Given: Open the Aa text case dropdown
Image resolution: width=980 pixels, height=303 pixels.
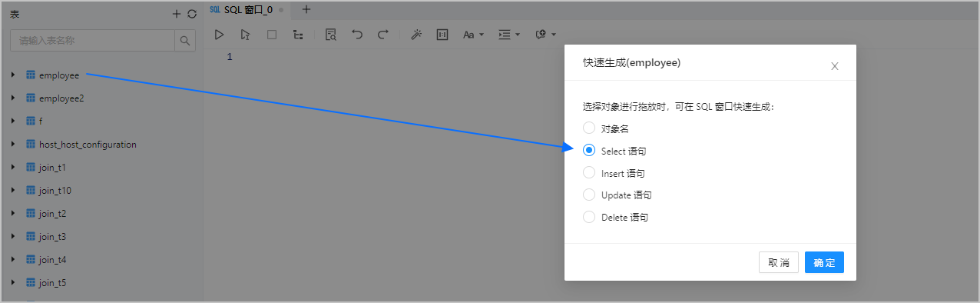Looking at the screenshot, I should point(473,35).
